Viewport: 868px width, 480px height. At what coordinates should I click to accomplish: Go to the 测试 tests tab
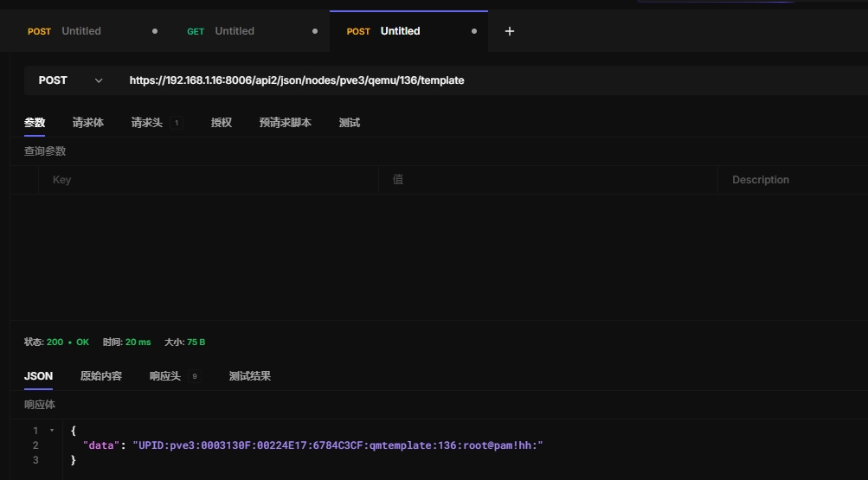350,123
